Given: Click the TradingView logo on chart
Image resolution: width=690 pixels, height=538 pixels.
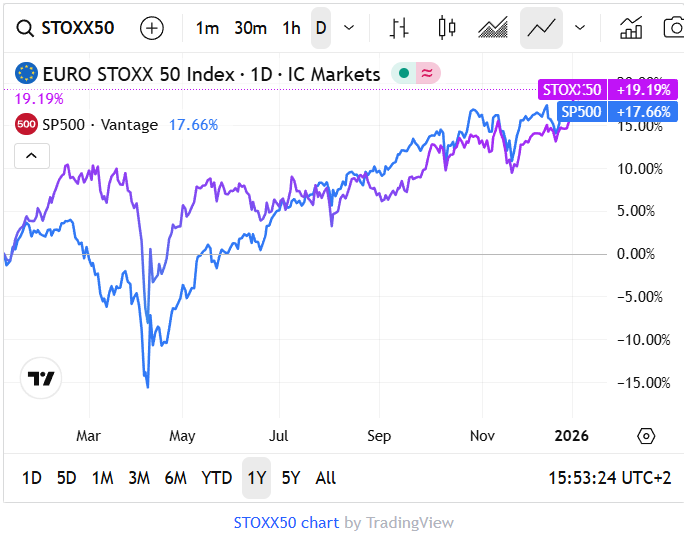Looking at the screenshot, I should pos(42,378).
